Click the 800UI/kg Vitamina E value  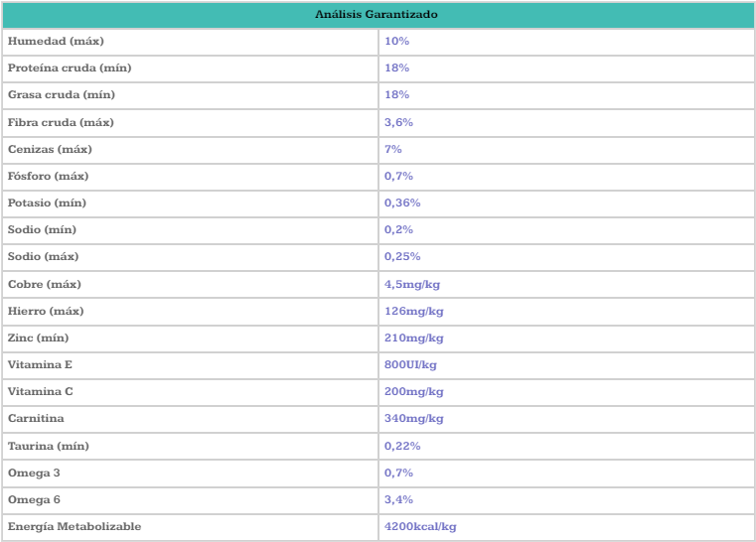pyautogui.click(x=411, y=365)
